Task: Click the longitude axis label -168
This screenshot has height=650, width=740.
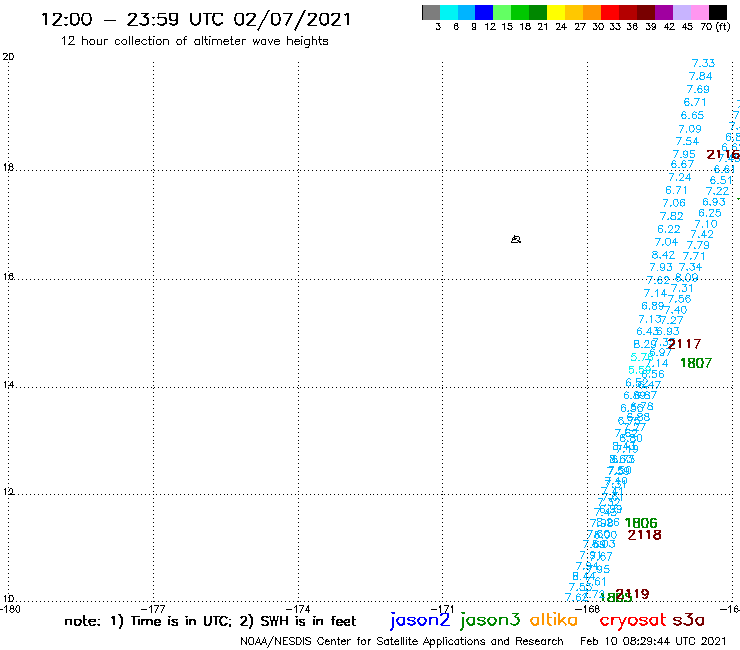Action: pos(588,609)
